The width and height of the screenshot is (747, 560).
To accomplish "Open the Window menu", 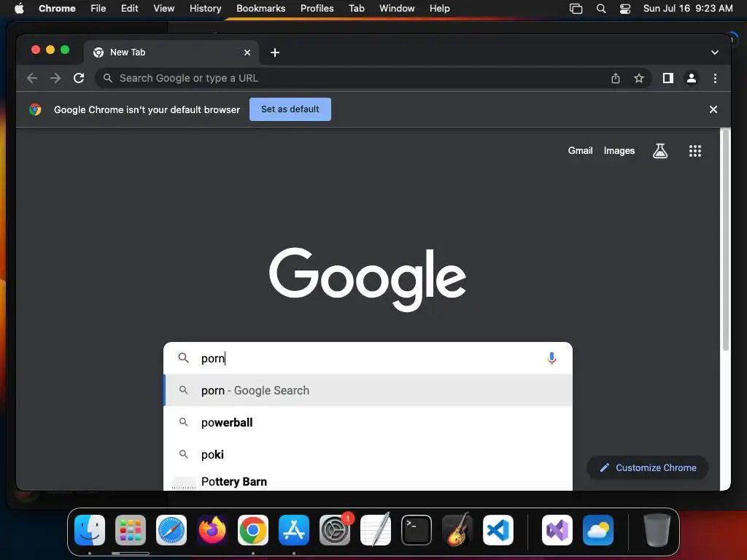I will coord(397,9).
